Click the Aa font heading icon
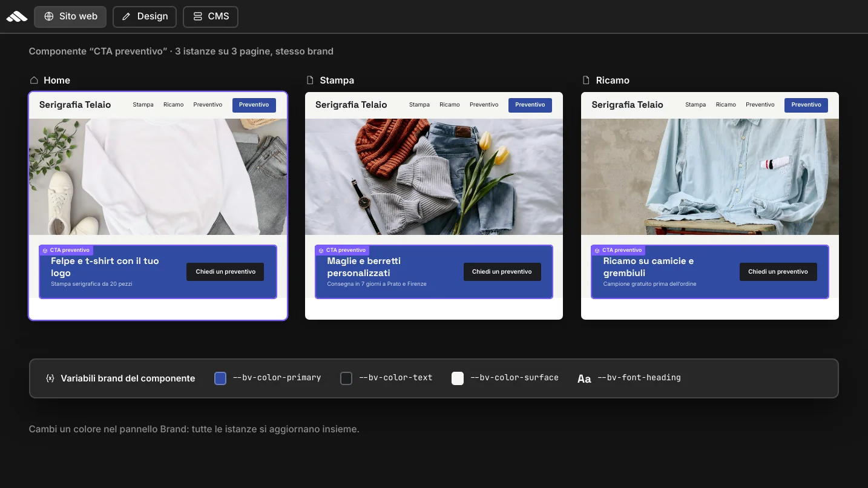Image resolution: width=868 pixels, height=488 pixels. tap(584, 378)
